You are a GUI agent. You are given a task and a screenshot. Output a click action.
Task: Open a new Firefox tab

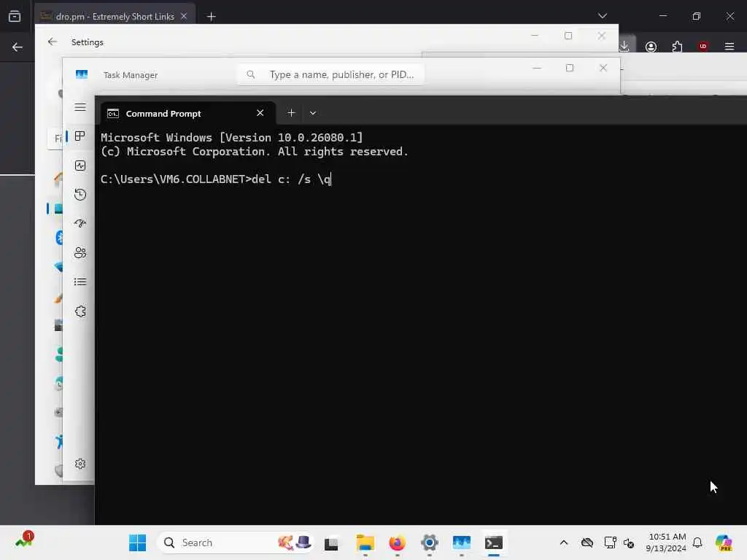[211, 17]
